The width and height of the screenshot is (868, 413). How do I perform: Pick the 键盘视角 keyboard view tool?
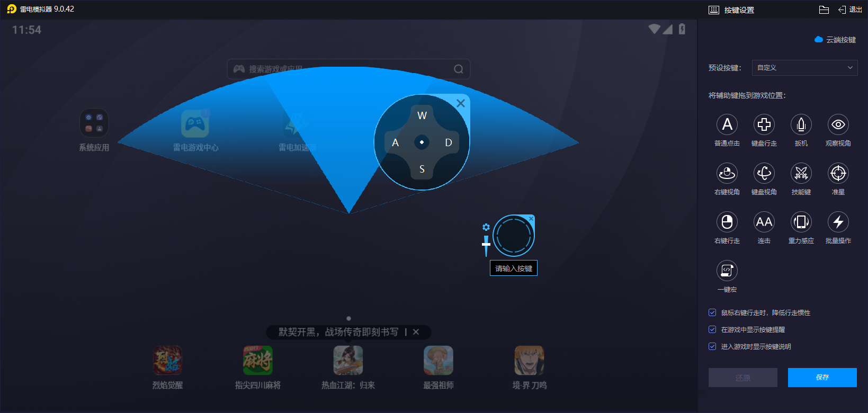click(764, 173)
